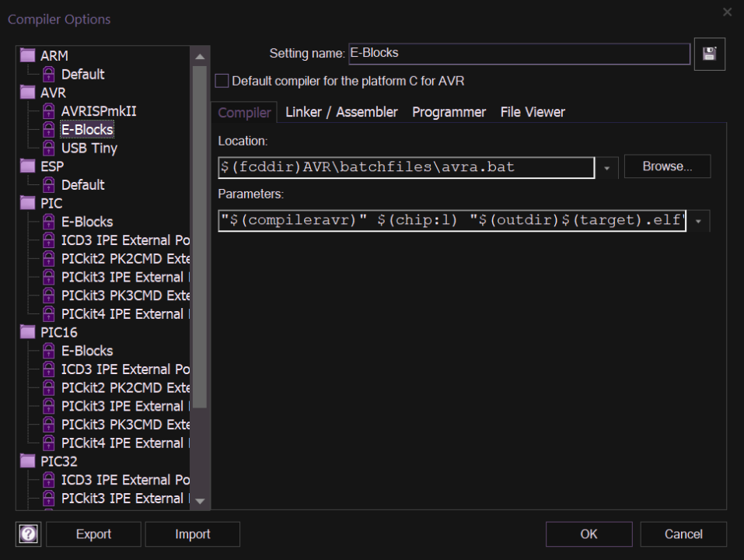Click the lock icon beside E-Blocks under PIC16
This screenshot has height=560, width=744.
pos(49,350)
